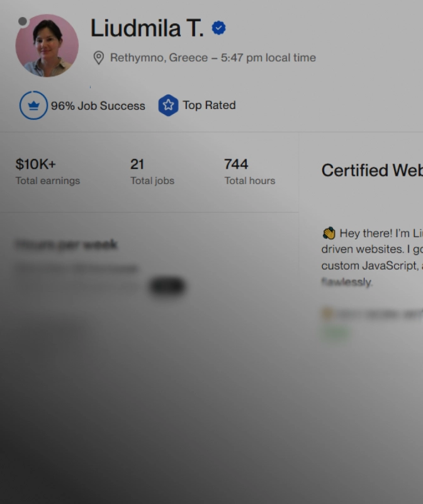Open the profile photo
423x504 pixels.
tap(47, 45)
